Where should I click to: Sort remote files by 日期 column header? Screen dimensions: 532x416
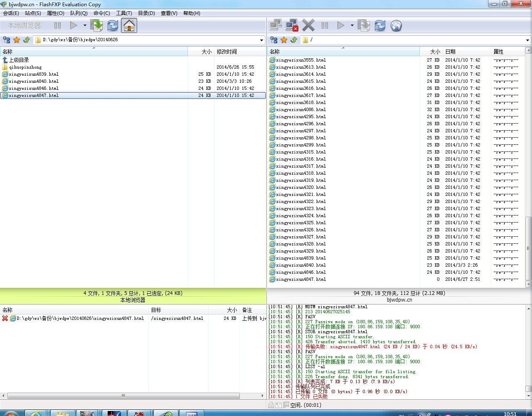(x=450, y=52)
